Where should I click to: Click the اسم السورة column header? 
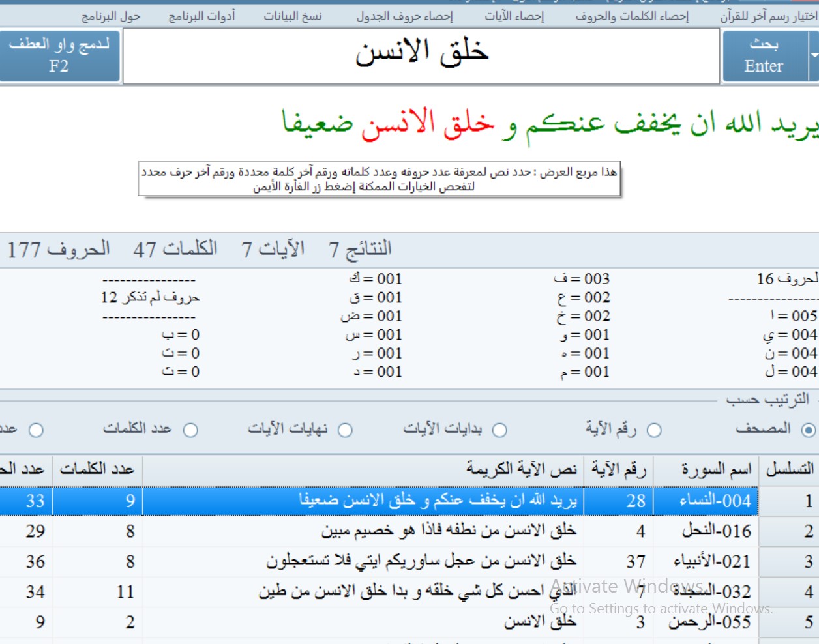tap(706, 469)
